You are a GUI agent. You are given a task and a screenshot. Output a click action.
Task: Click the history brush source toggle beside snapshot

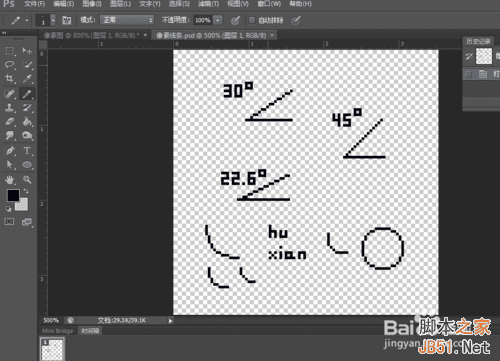469,56
